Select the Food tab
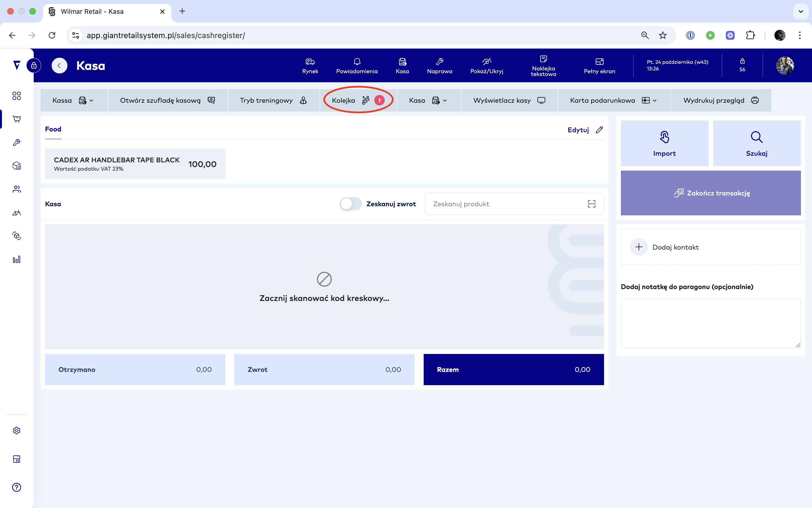 click(x=53, y=129)
